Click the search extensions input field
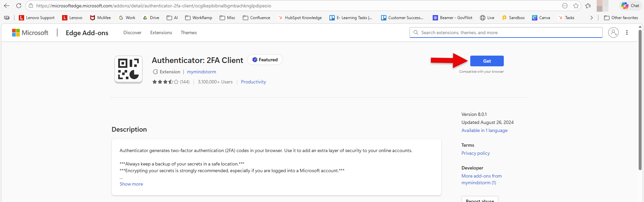The height and width of the screenshot is (202, 644). click(506, 32)
